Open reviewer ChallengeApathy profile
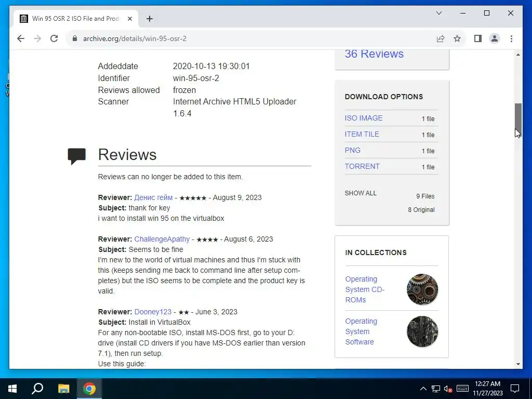Viewport: 532px width, 399px height. (x=162, y=239)
